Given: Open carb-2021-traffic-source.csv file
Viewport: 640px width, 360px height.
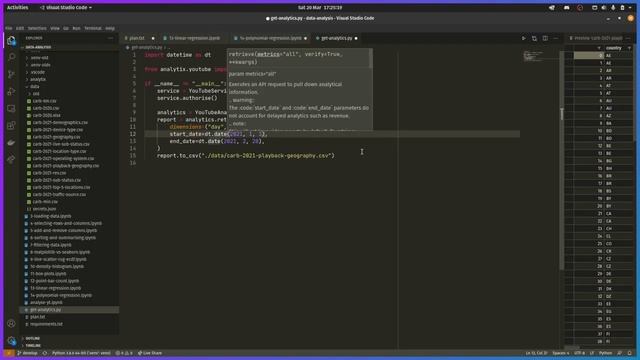Looking at the screenshot, I should coord(59,195).
